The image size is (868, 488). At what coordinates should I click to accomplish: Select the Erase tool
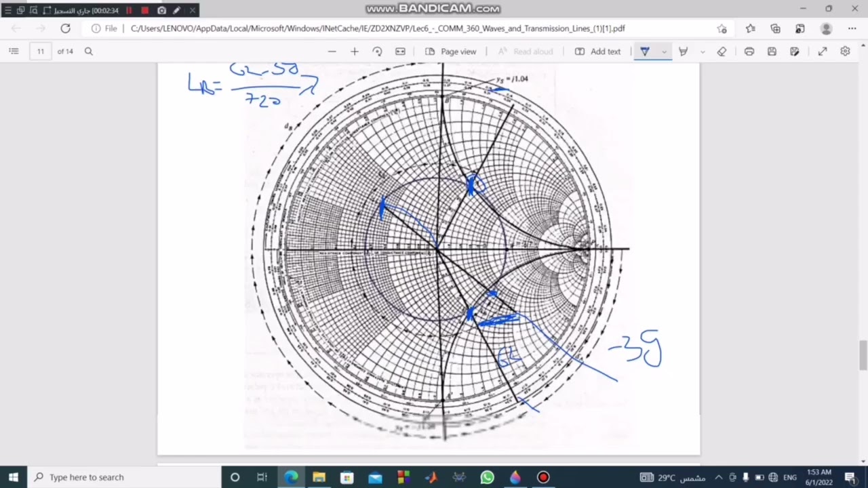[x=722, y=52]
